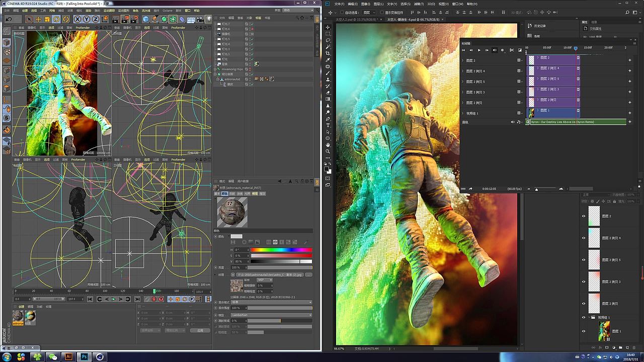The width and height of the screenshot is (644, 362).
Task: Click Cinema 4D spline pen tool icon
Action: (155, 19)
